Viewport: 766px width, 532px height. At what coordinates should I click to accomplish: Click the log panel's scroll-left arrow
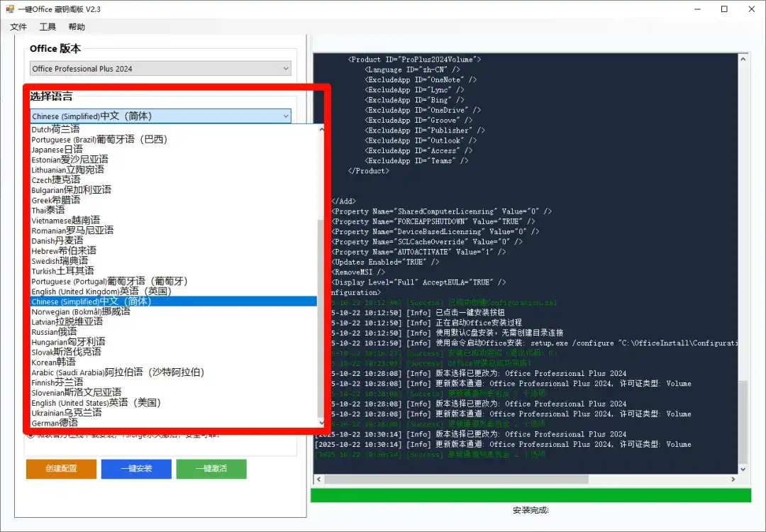[318, 480]
